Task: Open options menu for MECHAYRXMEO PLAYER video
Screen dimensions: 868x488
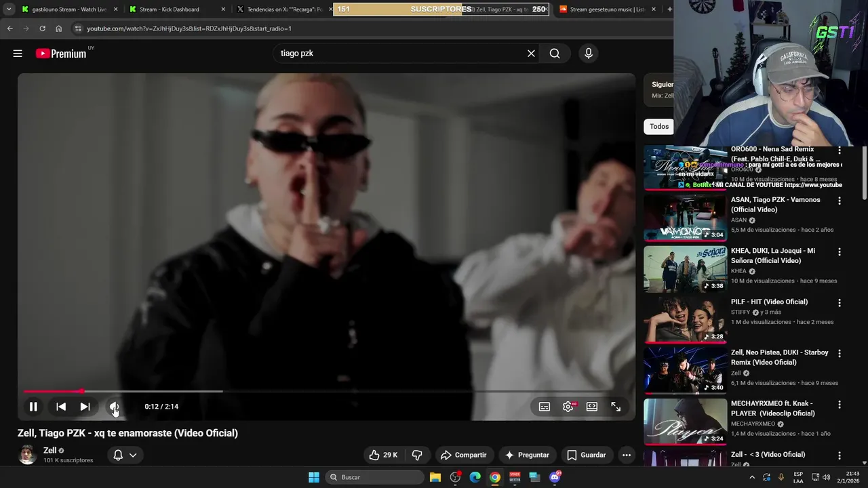Action: pos(840,405)
